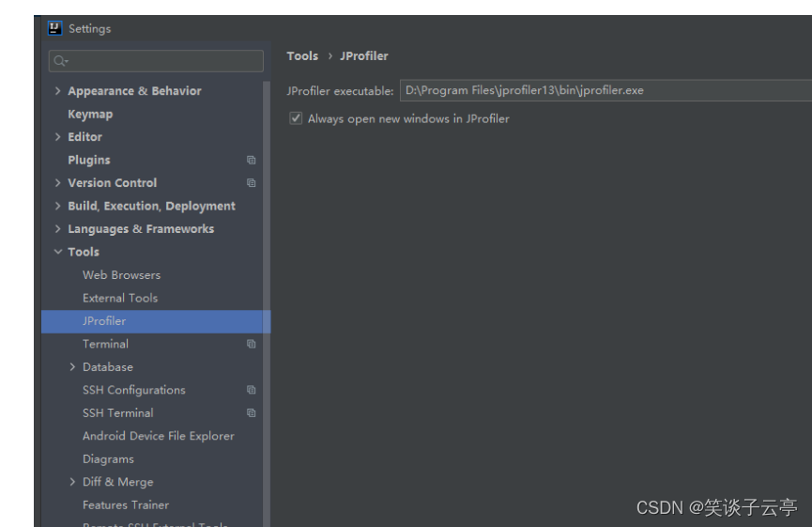
Task: Select Diagrams under Tools
Action: click(x=108, y=459)
